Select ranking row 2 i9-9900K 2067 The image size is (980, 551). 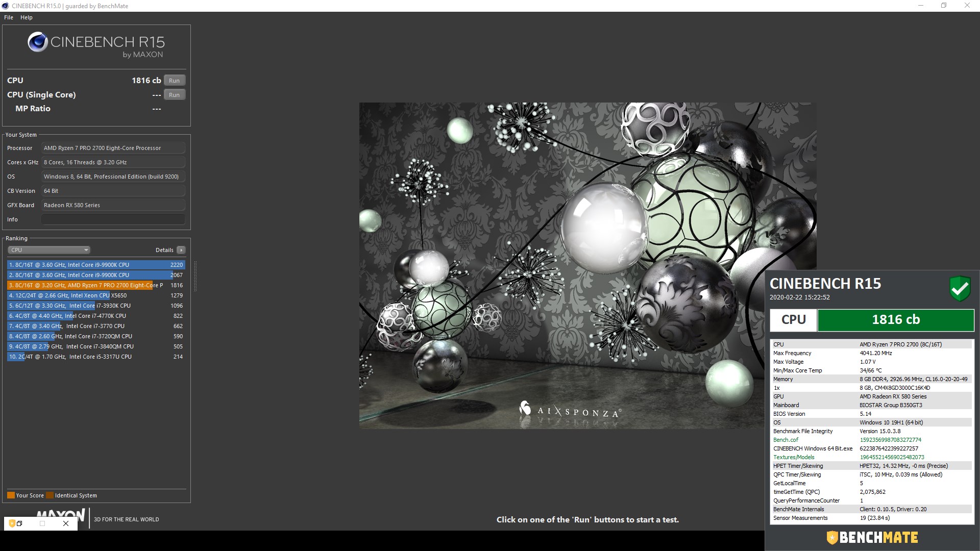pos(96,275)
